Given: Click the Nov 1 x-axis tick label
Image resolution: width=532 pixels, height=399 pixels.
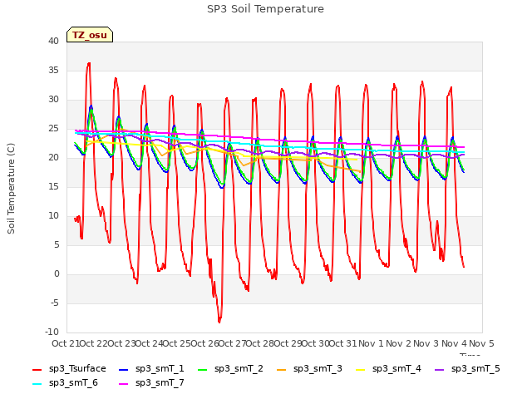Looking at the screenshot, I should coord(371,343).
